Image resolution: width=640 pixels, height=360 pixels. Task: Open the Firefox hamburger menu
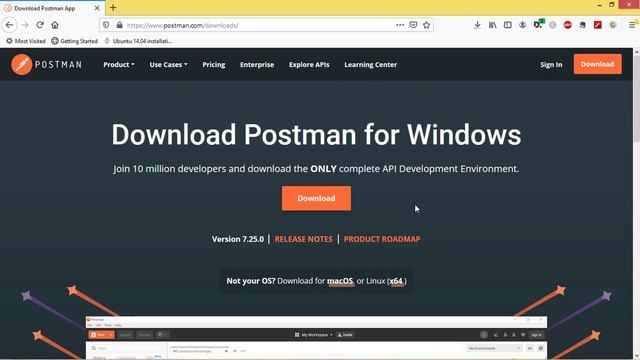pyautogui.click(x=632, y=25)
